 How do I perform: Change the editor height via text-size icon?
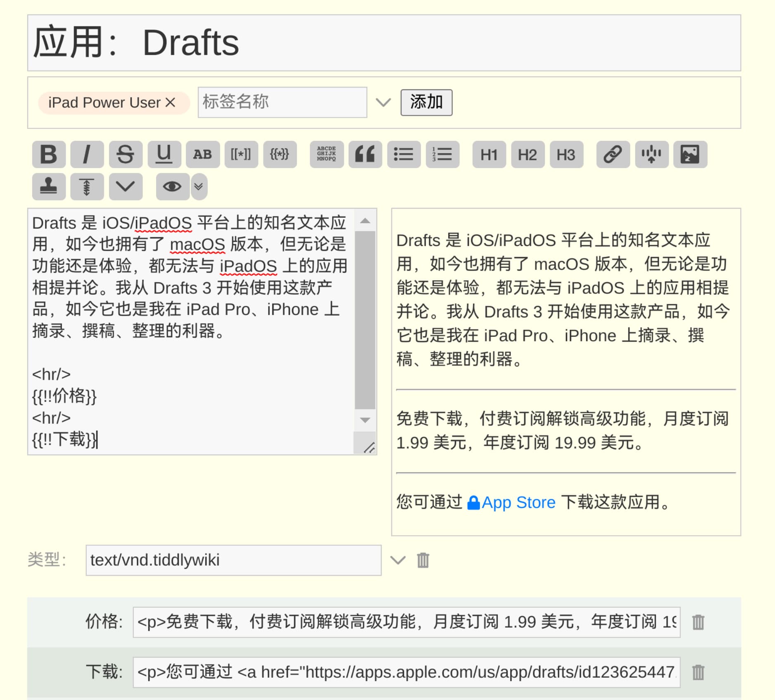(87, 187)
